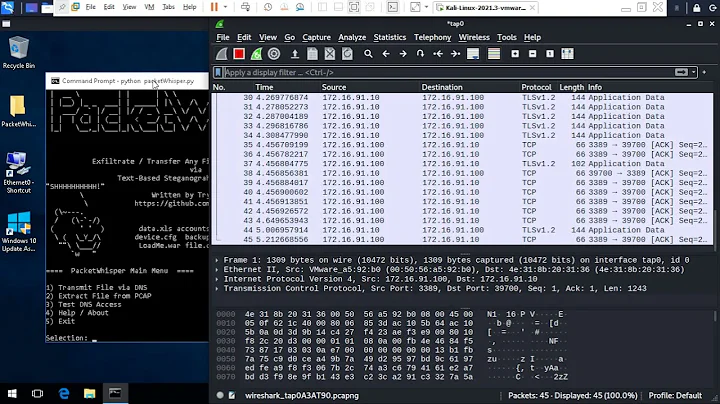Open VMware console view icon
The width and height of the screenshot is (720, 404).
click(x=393, y=7)
